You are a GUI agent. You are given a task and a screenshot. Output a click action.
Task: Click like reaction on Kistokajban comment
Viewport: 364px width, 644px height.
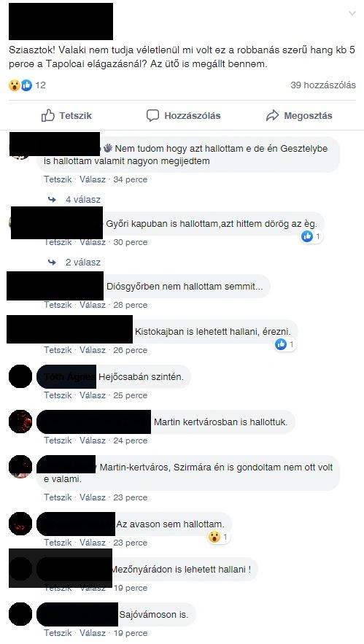(x=281, y=344)
